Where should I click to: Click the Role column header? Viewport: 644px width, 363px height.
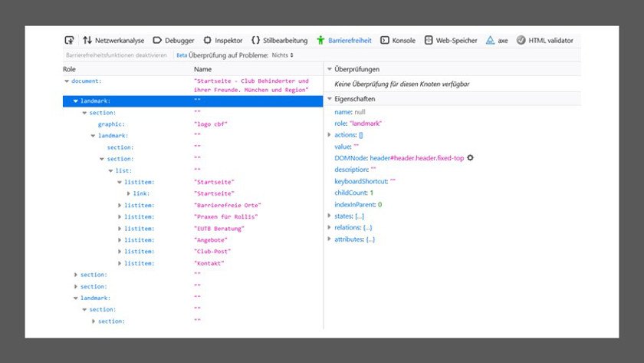tap(70, 69)
